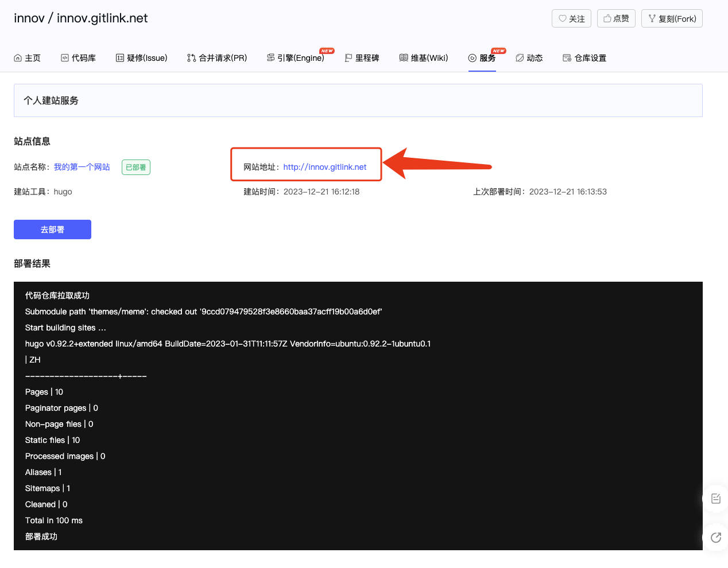The height and width of the screenshot is (568, 728).
Task: Click the floating share icon
Action: coord(716,538)
